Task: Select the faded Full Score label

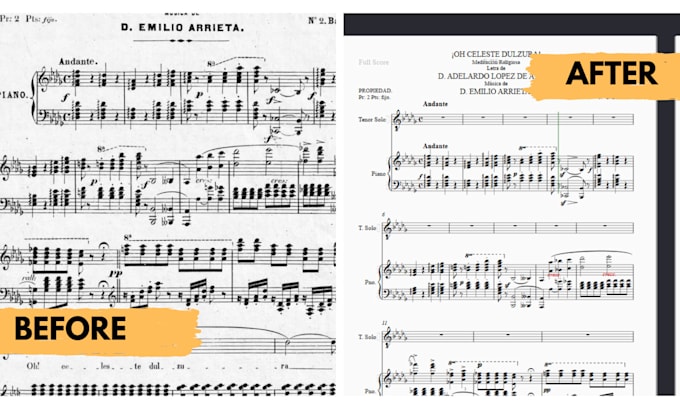Action: tap(373, 62)
